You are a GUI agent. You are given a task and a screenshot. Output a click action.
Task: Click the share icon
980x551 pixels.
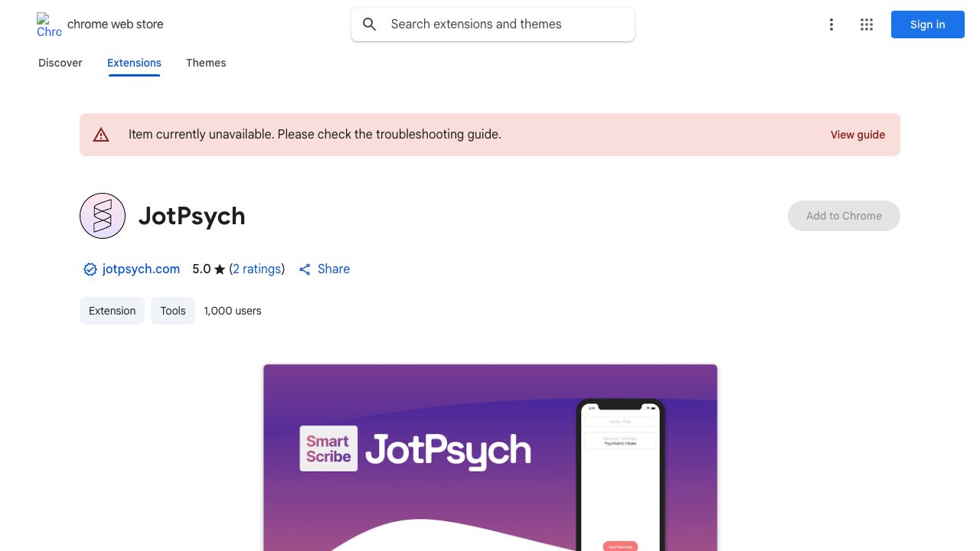coord(305,269)
